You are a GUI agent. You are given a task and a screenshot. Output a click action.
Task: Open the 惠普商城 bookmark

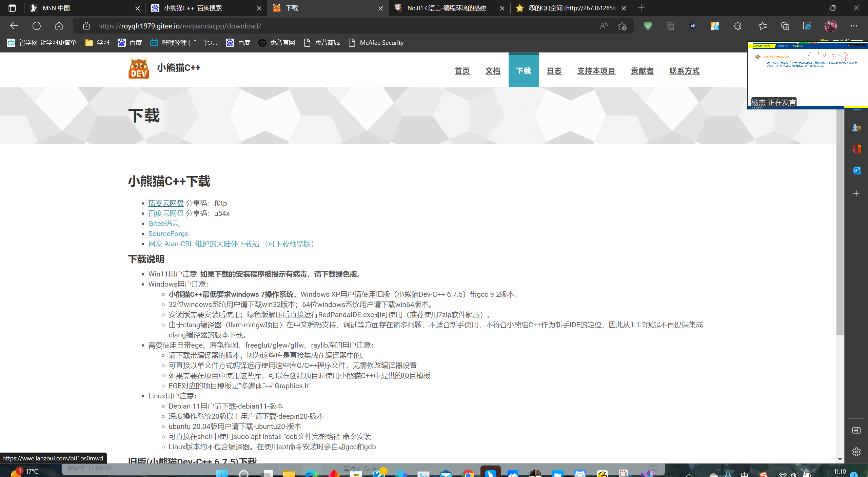pos(322,43)
